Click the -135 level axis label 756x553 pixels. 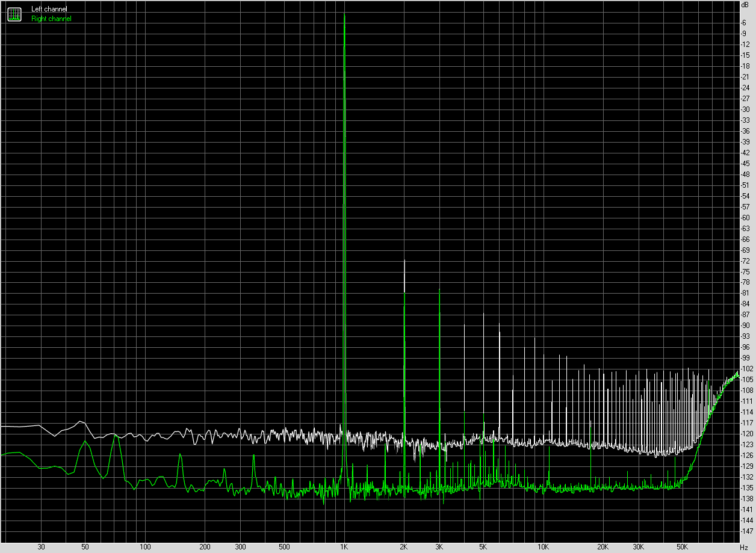click(x=746, y=487)
